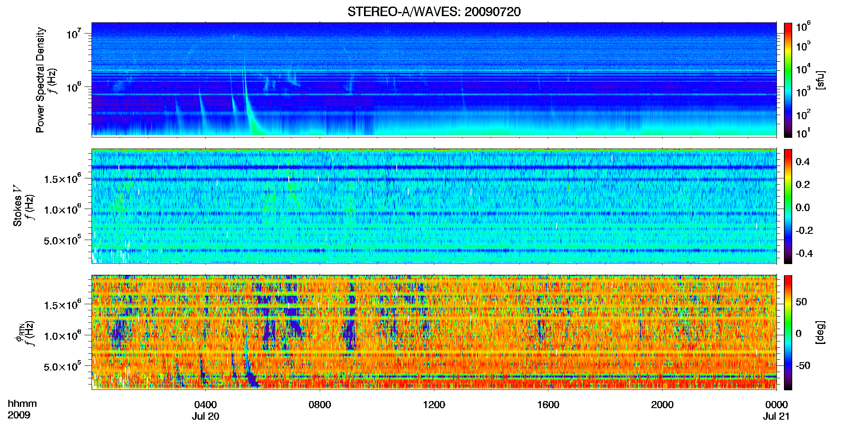The image size is (868, 447).
Task: Select the "Jul 20" date label
Action: [205, 416]
